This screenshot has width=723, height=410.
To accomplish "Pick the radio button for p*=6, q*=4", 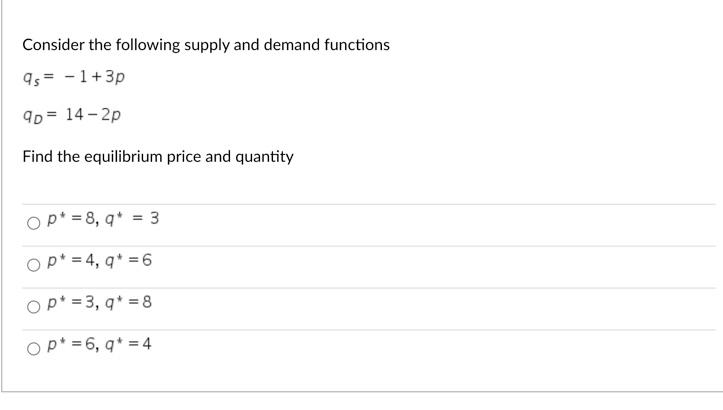I will [x=33, y=349].
